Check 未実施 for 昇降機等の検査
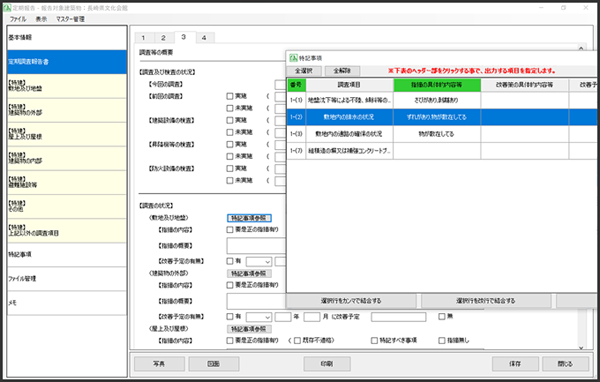The width and height of the screenshot is (600, 382). [x=230, y=156]
